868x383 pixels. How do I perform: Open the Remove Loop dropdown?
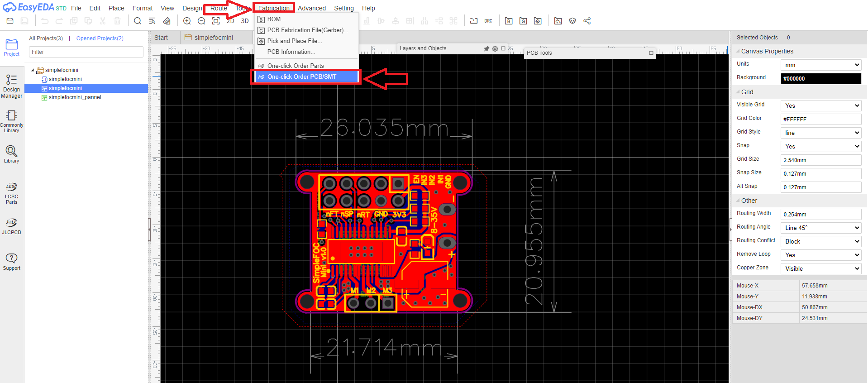point(821,255)
